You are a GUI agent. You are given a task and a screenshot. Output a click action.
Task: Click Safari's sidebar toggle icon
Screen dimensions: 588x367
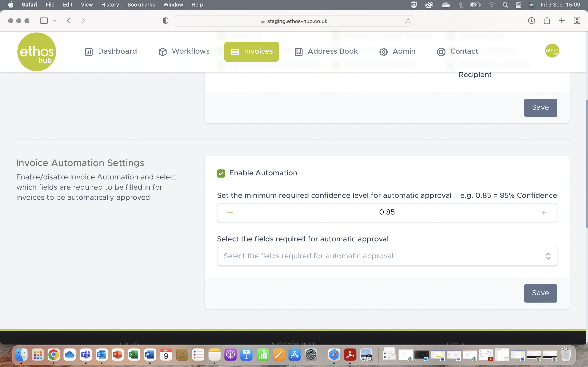pyautogui.click(x=44, y=21)
